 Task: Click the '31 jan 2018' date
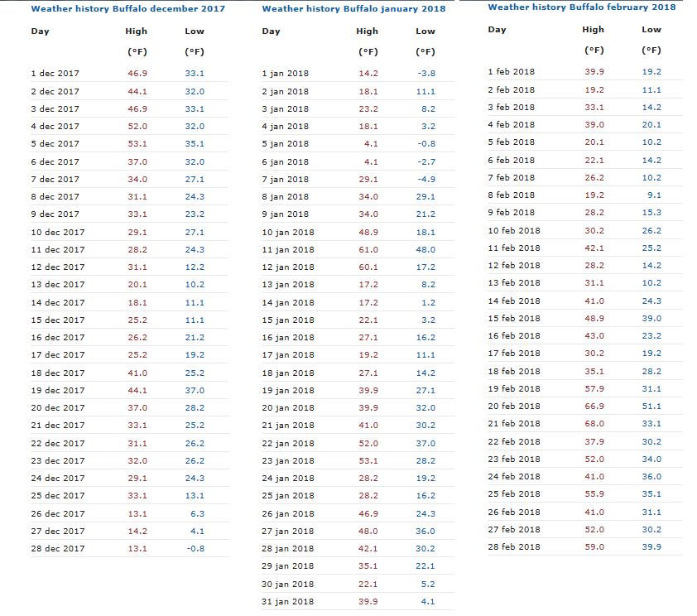[x=288, y=602]
